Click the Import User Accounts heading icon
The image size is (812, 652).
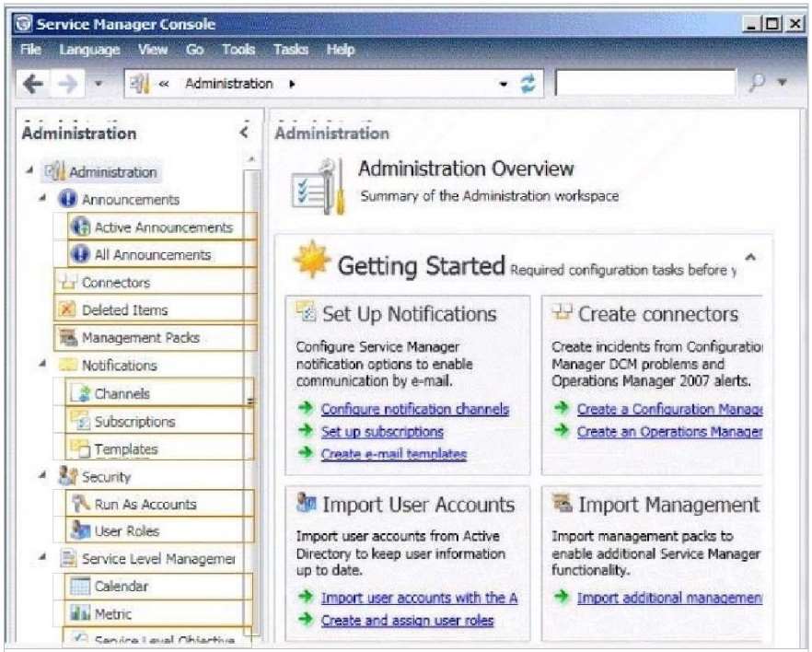(x=306, y=502)
